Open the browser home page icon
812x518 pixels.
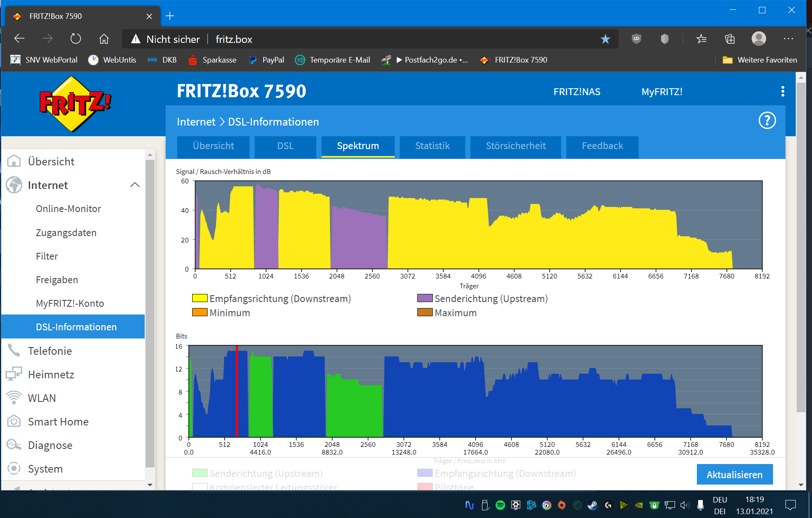pos(104,39)
